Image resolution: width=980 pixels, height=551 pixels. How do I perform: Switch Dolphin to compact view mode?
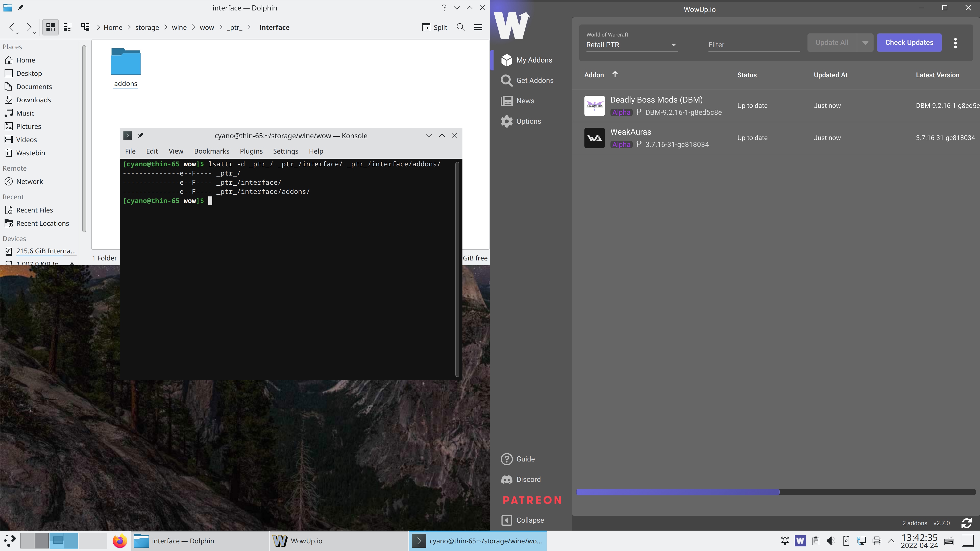pyautogui.click(x=68, y=27)
